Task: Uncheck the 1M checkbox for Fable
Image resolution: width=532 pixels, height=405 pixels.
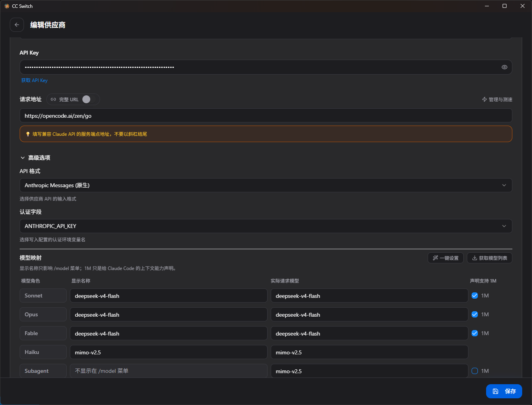Action: pos(475,333)
